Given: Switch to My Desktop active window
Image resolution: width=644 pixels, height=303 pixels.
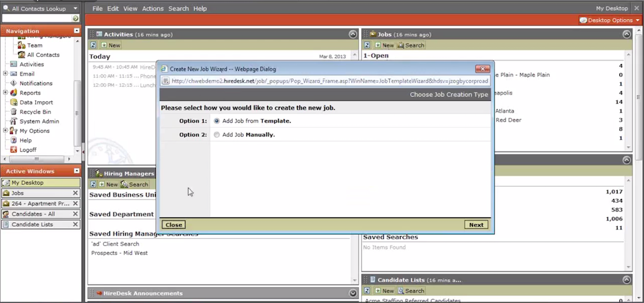Looking at the screenshot, I should point(41,183).
